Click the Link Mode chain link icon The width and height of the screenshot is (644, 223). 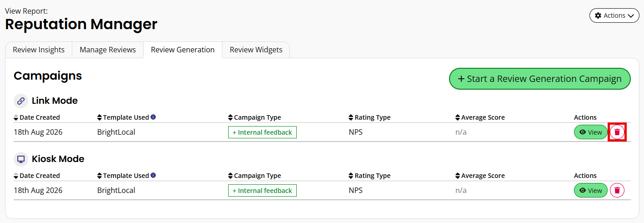(21, 101)
